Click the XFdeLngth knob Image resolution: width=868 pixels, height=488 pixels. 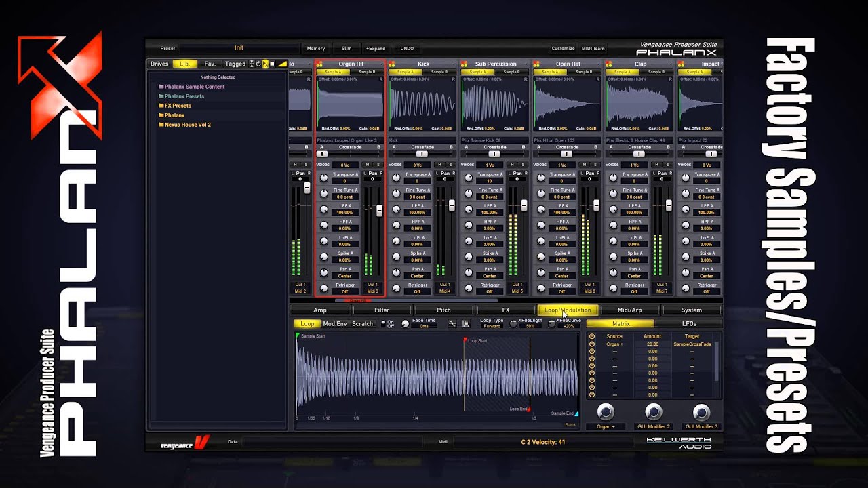click(513, 324)
